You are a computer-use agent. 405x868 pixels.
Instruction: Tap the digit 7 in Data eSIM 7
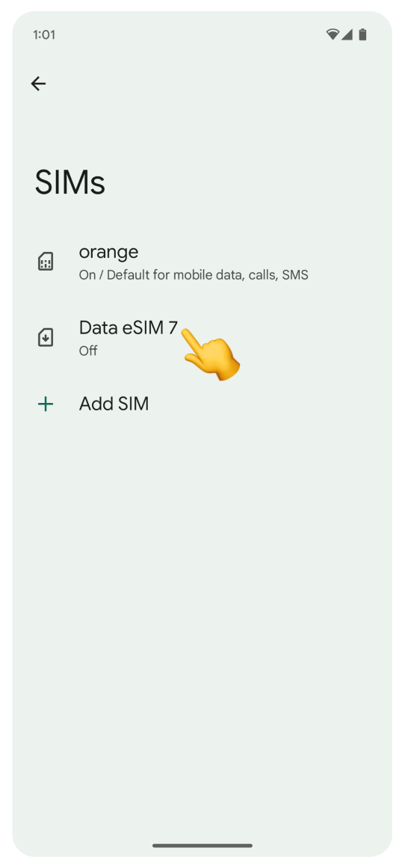click(173, 327)
